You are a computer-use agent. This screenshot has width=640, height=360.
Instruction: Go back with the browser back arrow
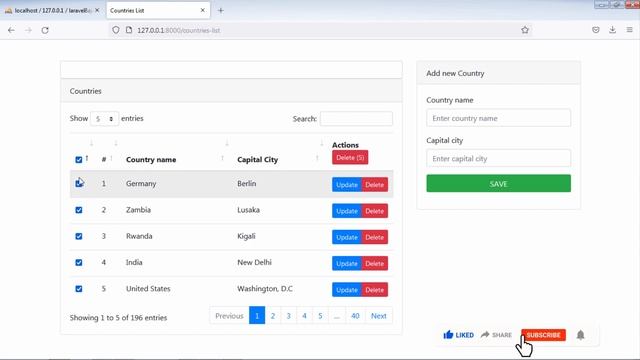tap(11, 30)
